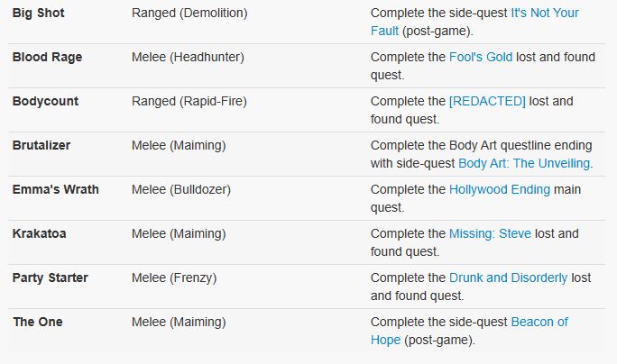Click the Big Shot weapon name
The width and height of the screenshot is (617, 364).
(39, 14)
